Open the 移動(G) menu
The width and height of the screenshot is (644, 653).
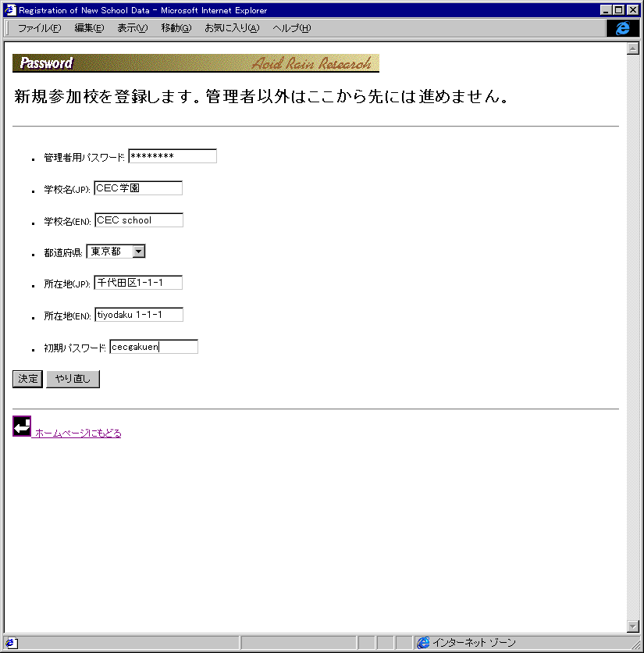click(176, 28)
